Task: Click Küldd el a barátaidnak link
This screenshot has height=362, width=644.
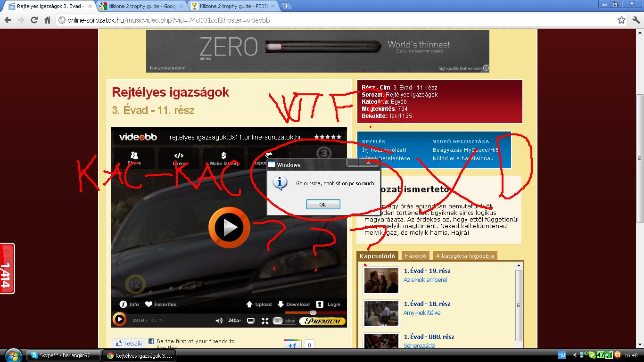Action: coord(463,158)
